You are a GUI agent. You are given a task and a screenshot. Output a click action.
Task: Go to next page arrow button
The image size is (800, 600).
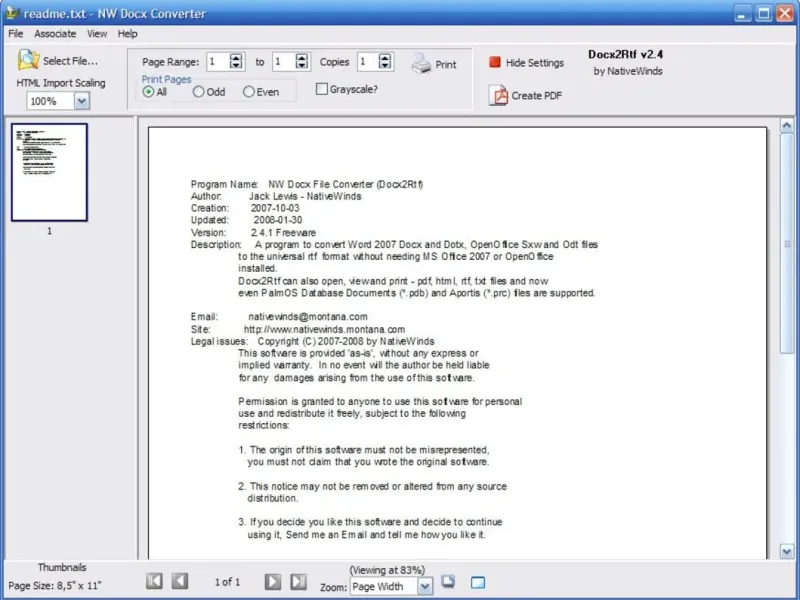(272, 581)
